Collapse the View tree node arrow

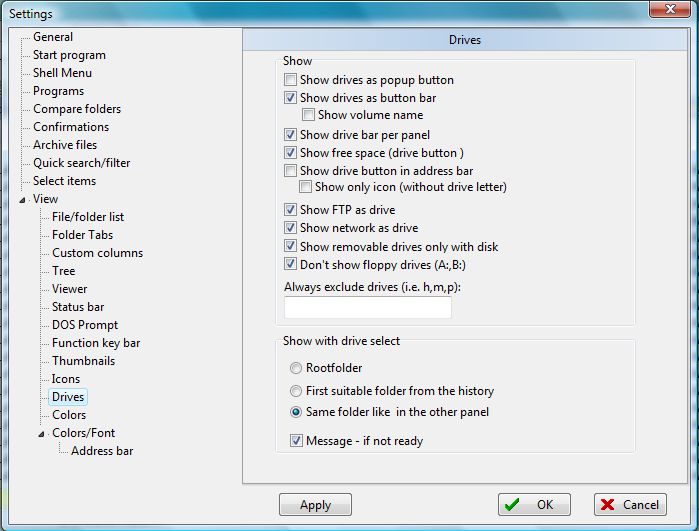coord(22,200)
